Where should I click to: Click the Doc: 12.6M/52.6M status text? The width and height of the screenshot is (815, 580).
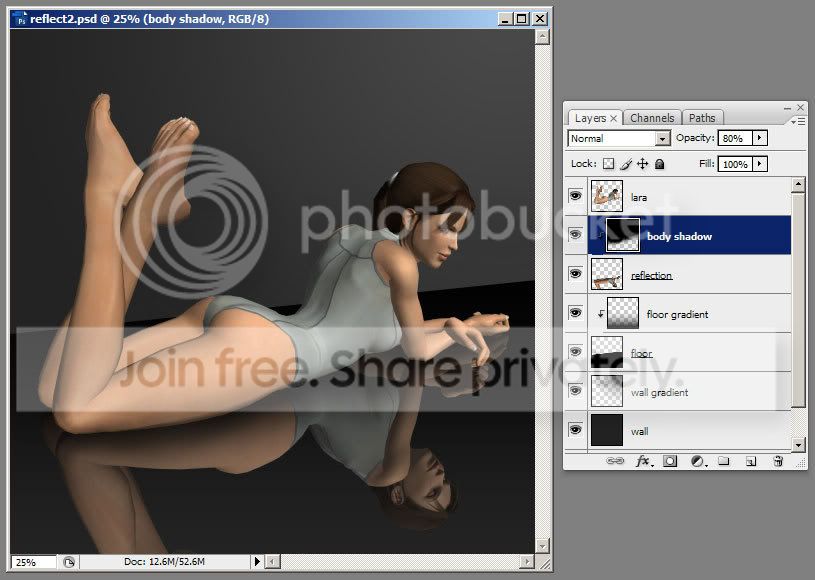164,562
